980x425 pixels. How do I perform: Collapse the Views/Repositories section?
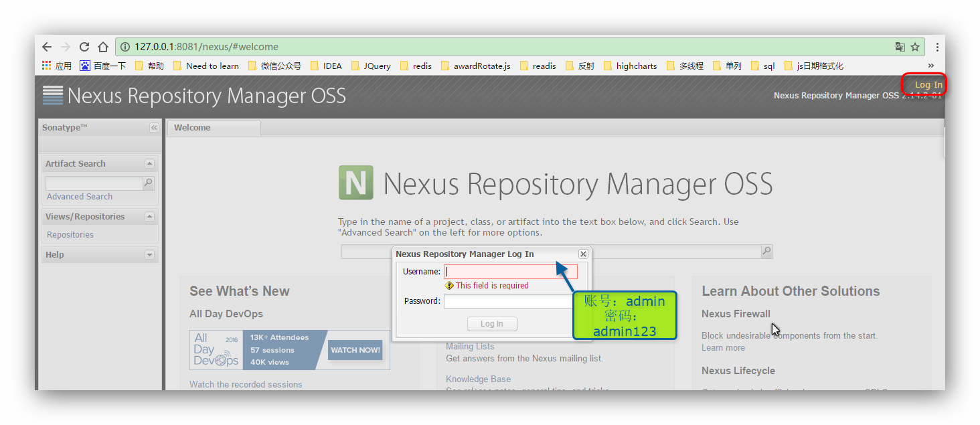coord(149,217)
